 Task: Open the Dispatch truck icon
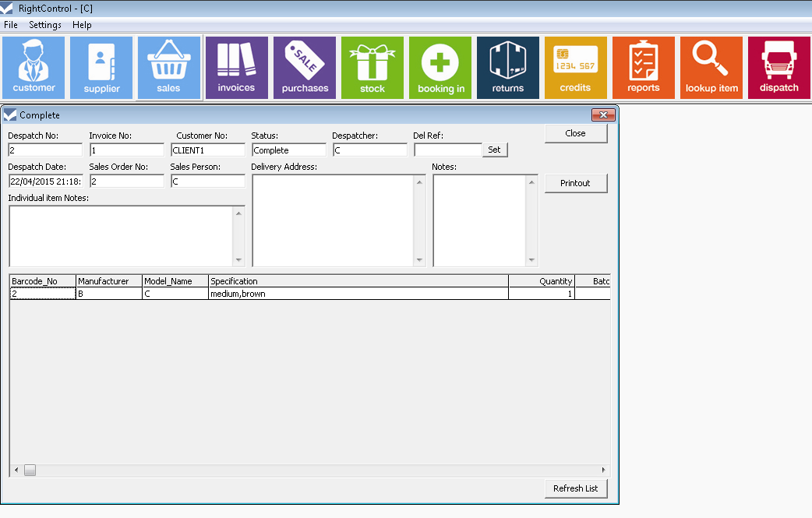(779, 68)
